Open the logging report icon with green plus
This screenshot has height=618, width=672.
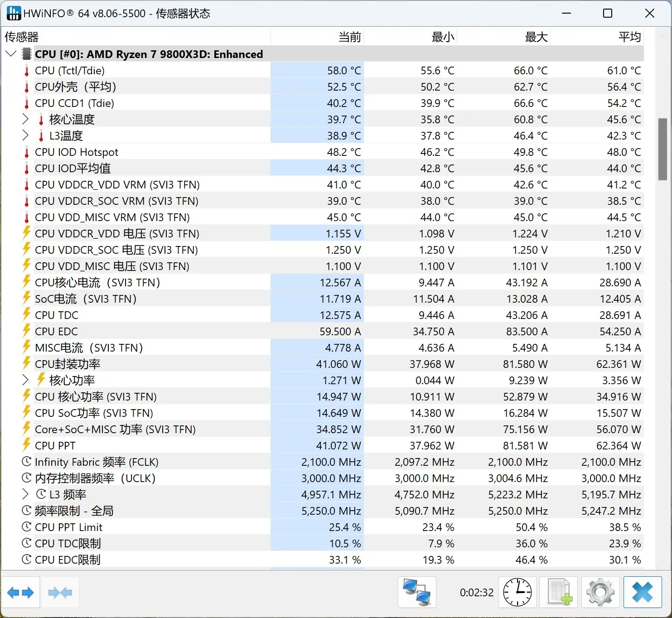pos(559,592)
